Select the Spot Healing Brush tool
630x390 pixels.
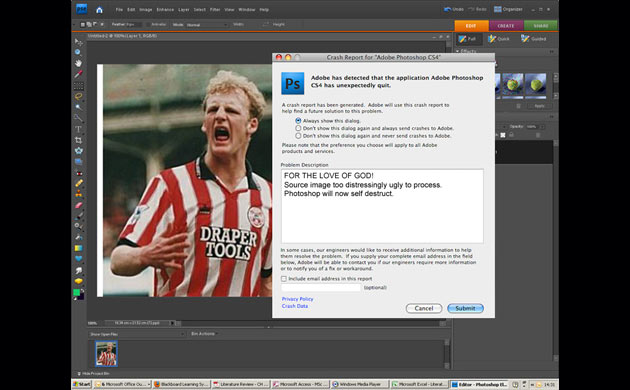coord(78,183)
